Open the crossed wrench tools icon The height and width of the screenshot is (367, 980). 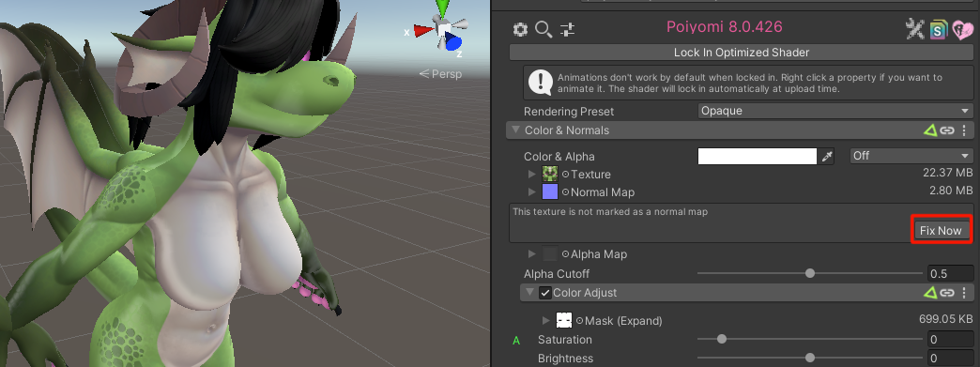tap(915, 29)
